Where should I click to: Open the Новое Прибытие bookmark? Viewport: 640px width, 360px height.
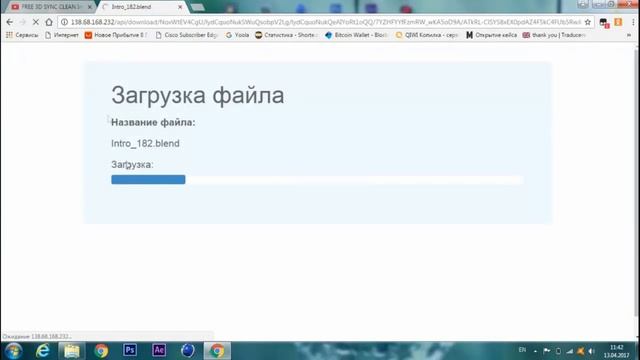[116, 35]
